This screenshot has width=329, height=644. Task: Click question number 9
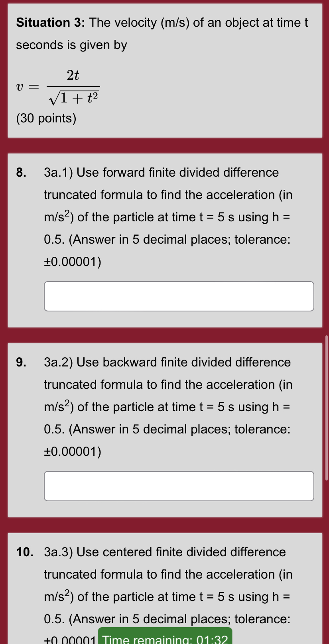20,362
